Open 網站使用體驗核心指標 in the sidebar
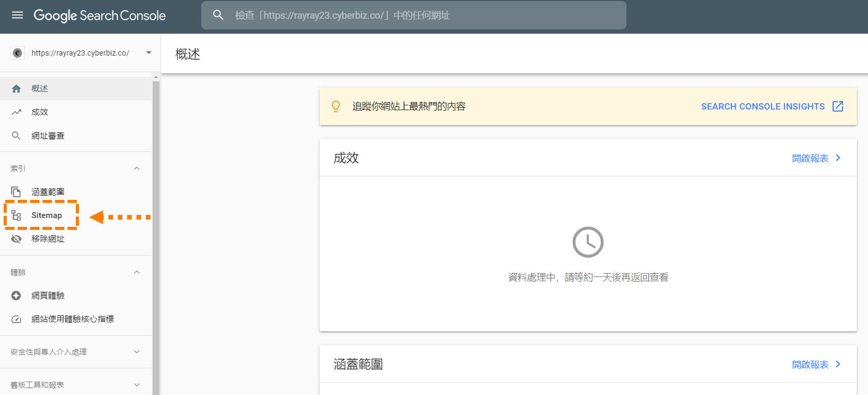Screen dimensions: 868x395 tap(76, 319)
